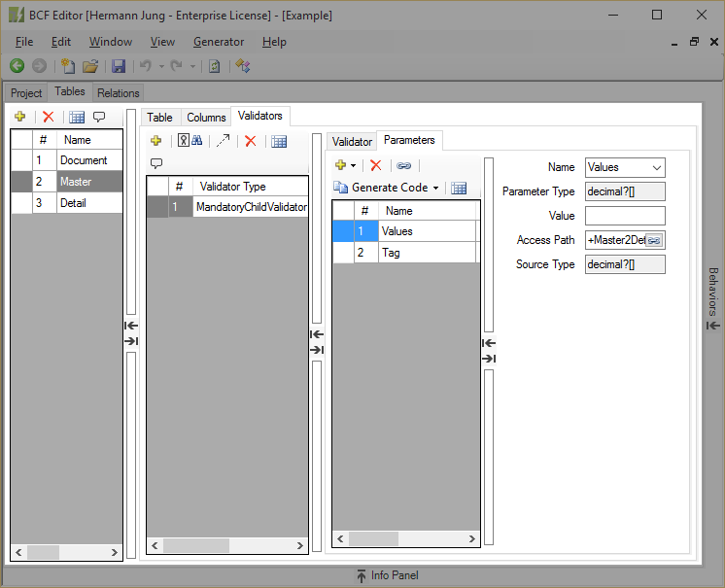This screenshot has height=588, width=725.
Task: Click the diagonal arrow icon in the Validators toolbar
Action: click(223, 141)
